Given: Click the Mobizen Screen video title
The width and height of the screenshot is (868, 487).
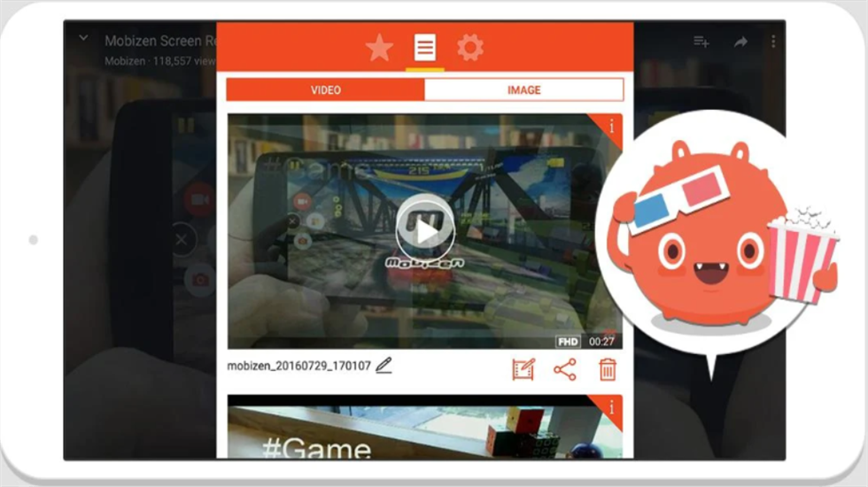Looking at the screenshot, I should point(160,41).
